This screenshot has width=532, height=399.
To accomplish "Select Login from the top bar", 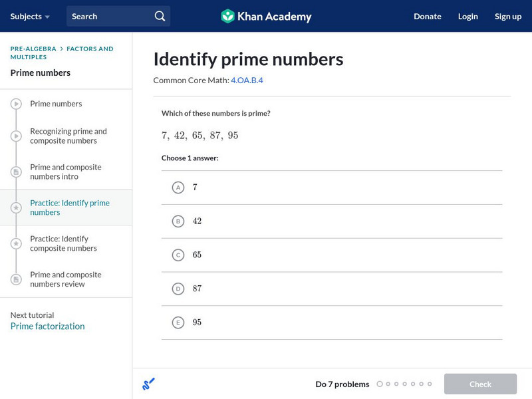I will [x=467, y=16].
